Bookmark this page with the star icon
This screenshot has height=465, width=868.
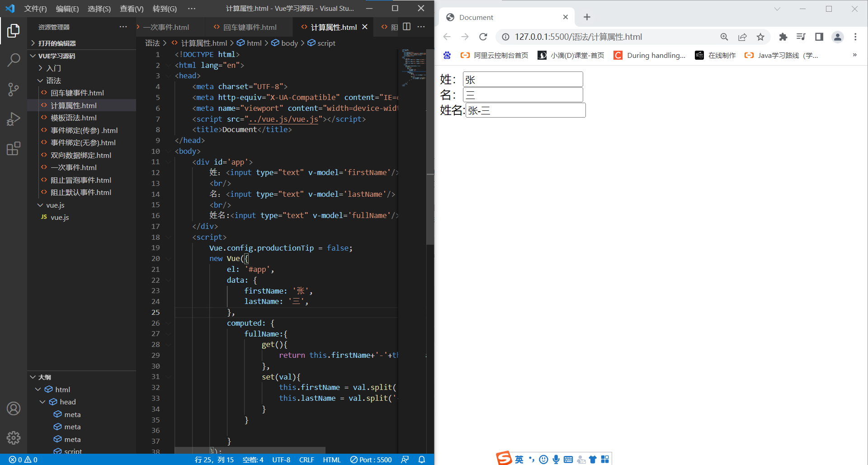coord(760,37)
